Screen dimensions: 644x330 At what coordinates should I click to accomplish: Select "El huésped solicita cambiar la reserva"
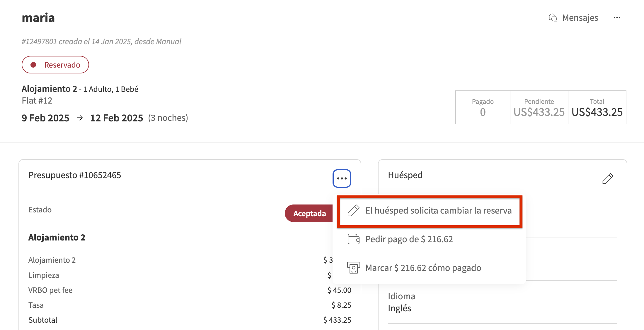(438, 210)
